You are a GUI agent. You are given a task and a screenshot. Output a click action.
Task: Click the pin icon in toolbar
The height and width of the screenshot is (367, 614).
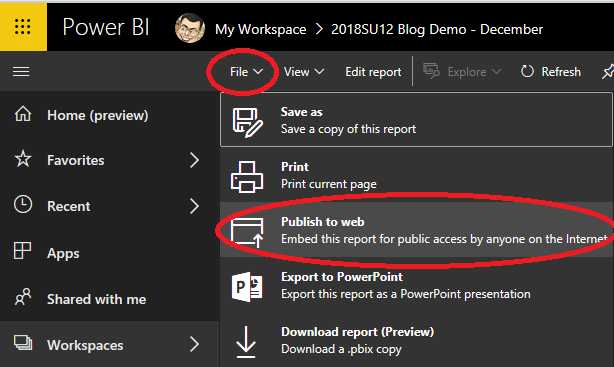pos(608,72)
